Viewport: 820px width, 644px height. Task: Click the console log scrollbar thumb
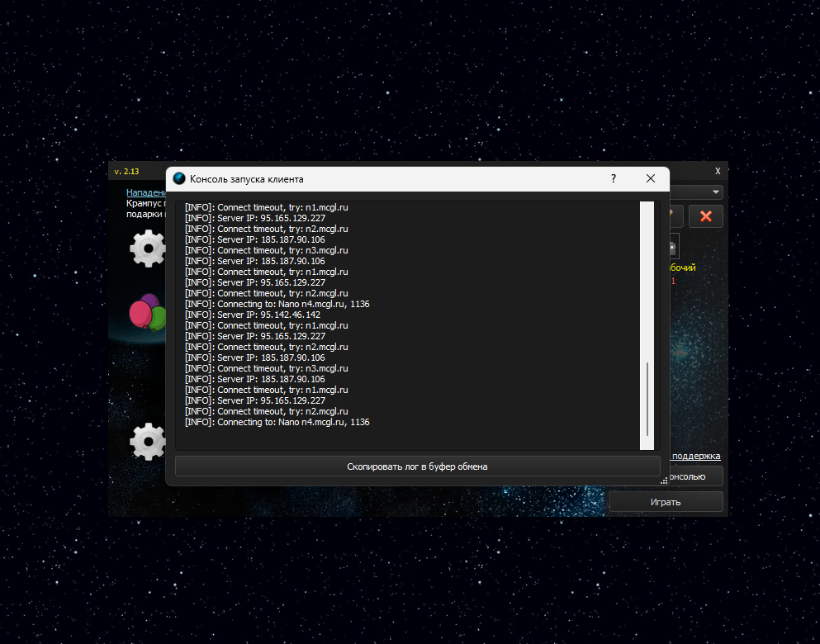click(647, 399)
